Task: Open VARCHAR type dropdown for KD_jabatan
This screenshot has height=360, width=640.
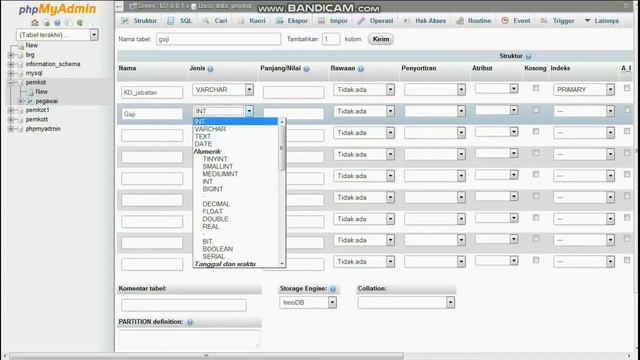Action: tap(223, 90)
